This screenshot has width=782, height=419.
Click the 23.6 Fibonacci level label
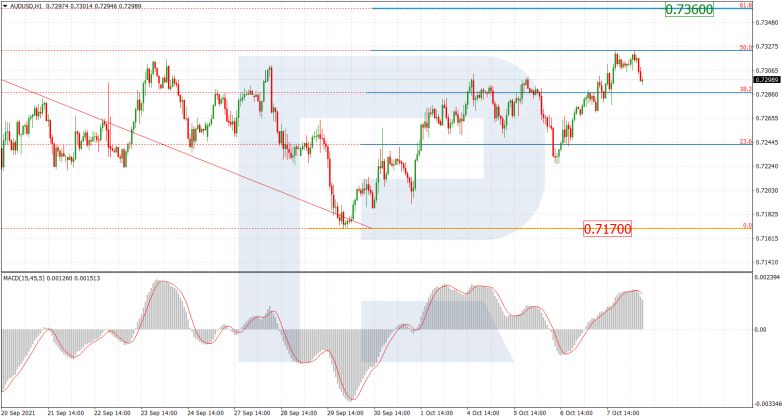746,142
